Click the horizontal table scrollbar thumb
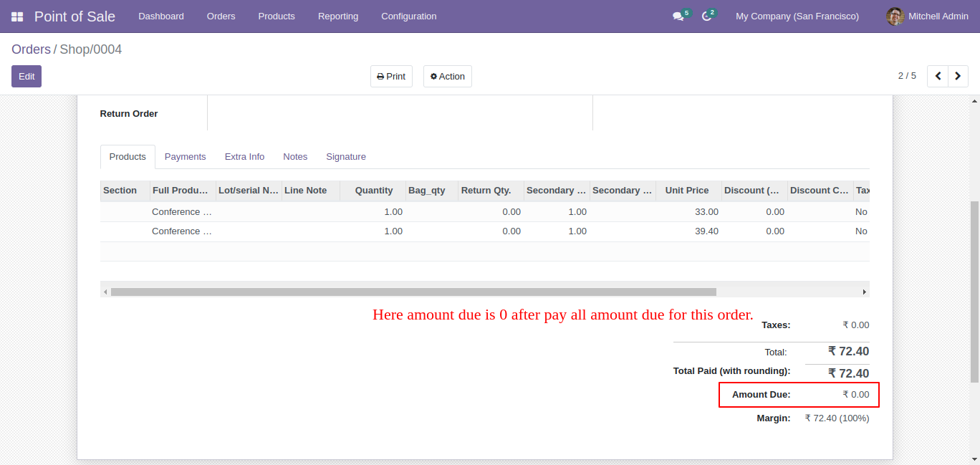 [413, 292]
